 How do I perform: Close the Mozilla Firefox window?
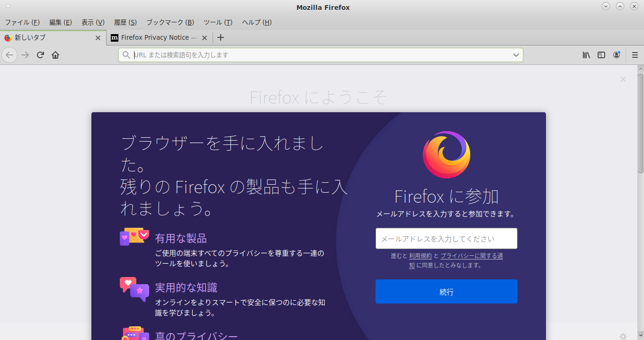click(634, 6)
